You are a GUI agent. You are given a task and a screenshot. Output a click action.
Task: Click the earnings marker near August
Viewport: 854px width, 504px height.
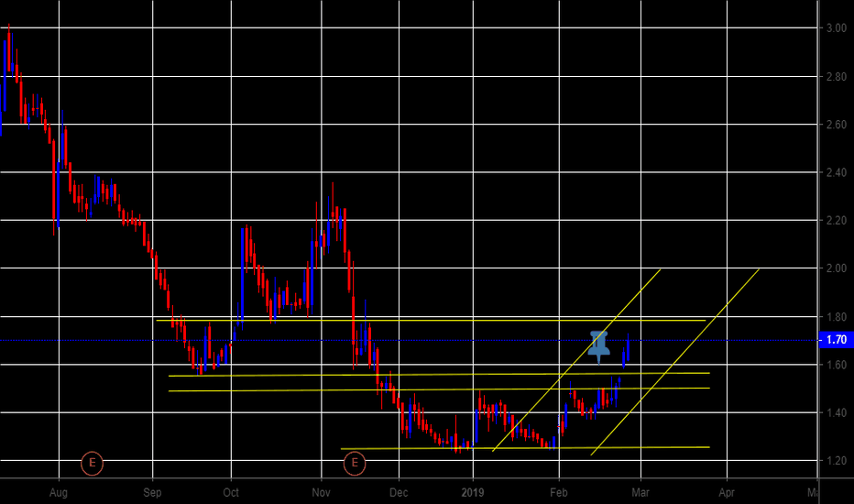pos(92,464)
